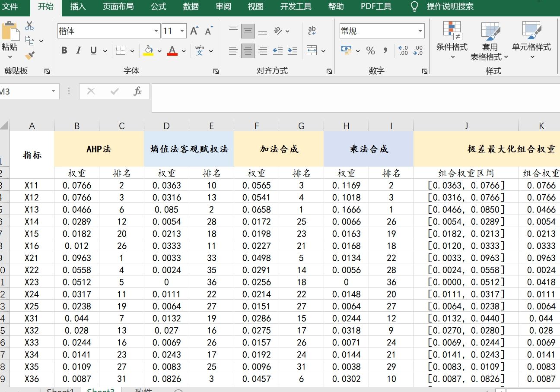
Task: Switch to the 开发工具 tab
Action: point(296,6)
